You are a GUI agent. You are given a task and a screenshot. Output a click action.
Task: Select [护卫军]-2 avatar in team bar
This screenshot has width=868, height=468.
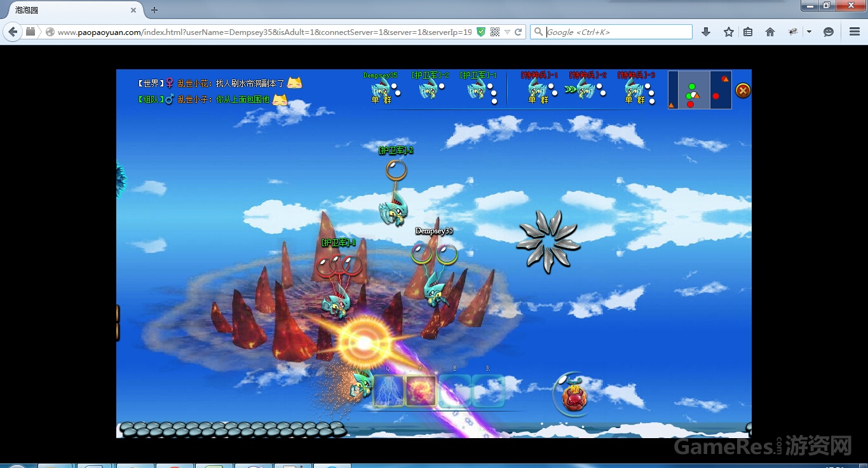pos(428,88)
